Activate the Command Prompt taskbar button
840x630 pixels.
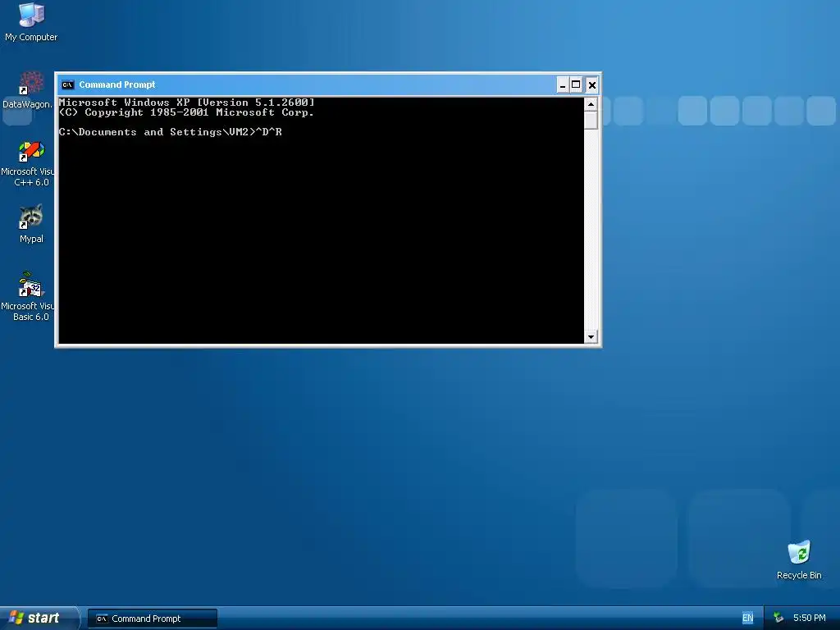pos(153,619)
